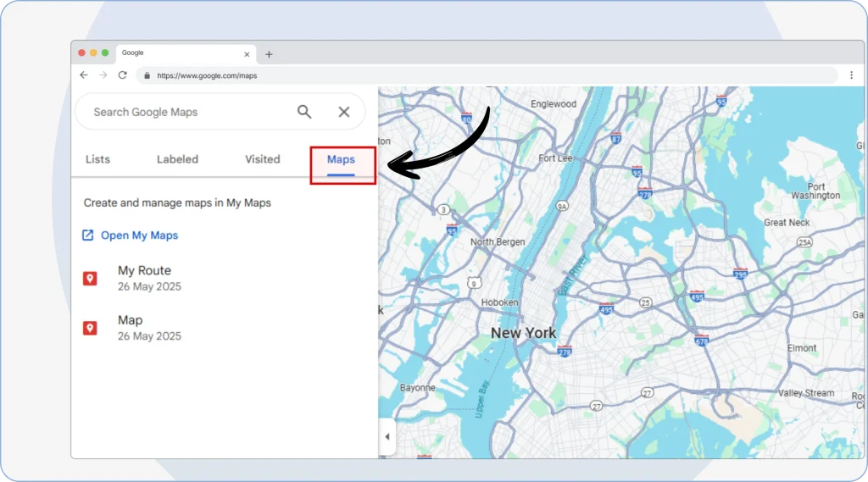Viewport: 868px width, 482px height.
Task: Click the I-295 highway shield
Action: (740, 274)
